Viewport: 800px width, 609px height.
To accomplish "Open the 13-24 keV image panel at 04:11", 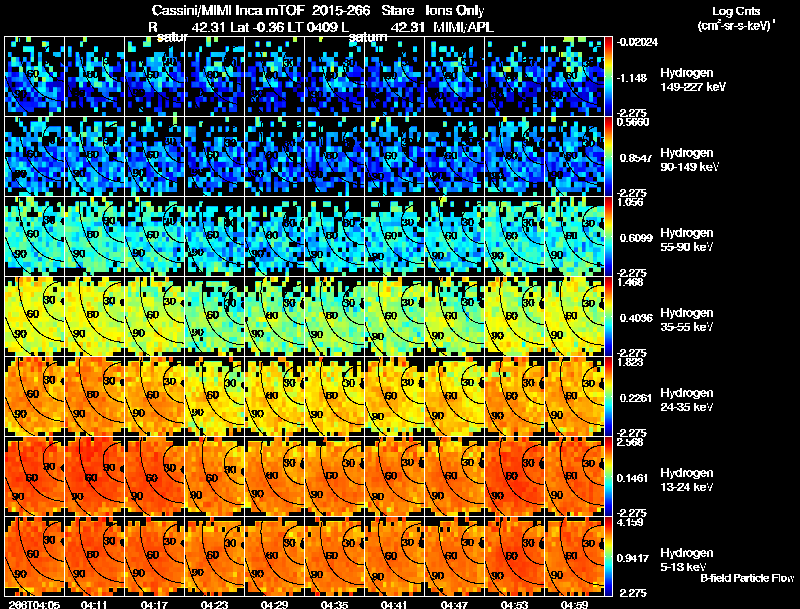I will coord(94,477).
